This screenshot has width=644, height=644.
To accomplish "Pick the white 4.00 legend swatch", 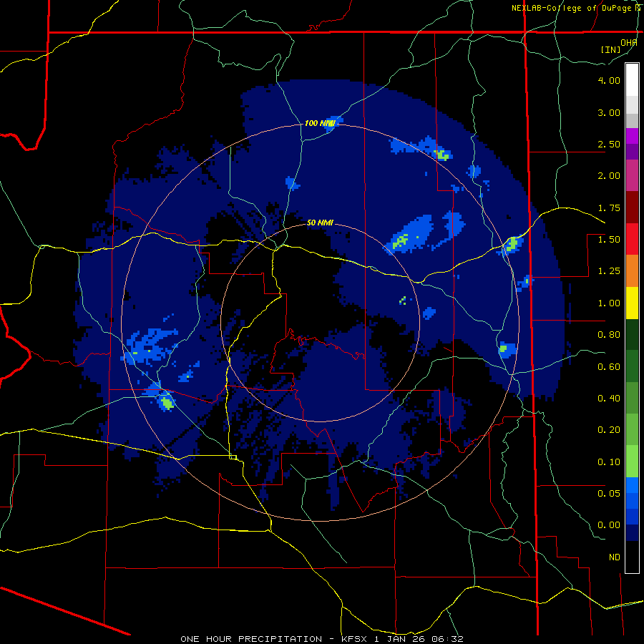I will pyautogui.click(x=632, y=79).
